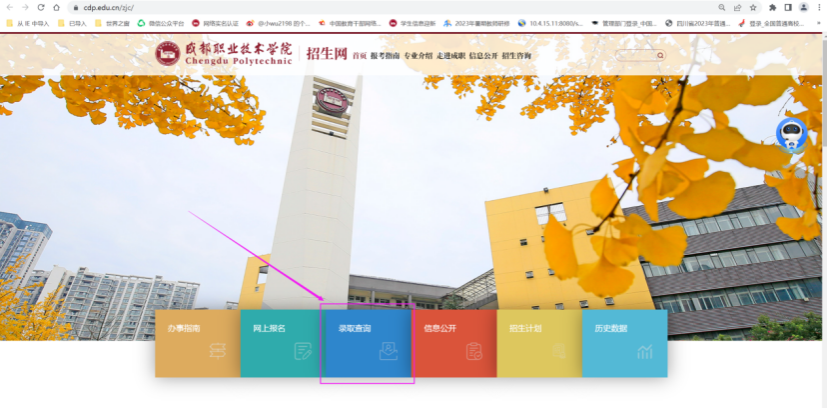
Task: Open the '从 IE 中导入' bookmark folder
Action: pyautogui.click(x=28, y=23)
